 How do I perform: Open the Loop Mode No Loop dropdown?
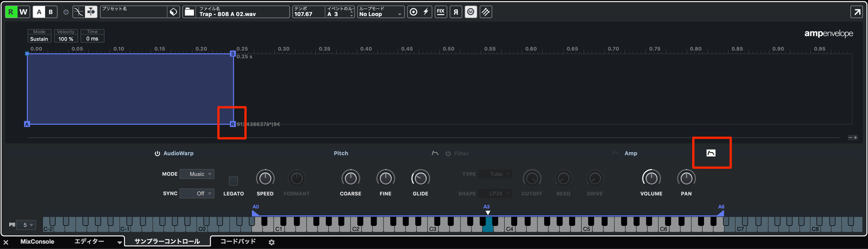click(x=381, y=12)
